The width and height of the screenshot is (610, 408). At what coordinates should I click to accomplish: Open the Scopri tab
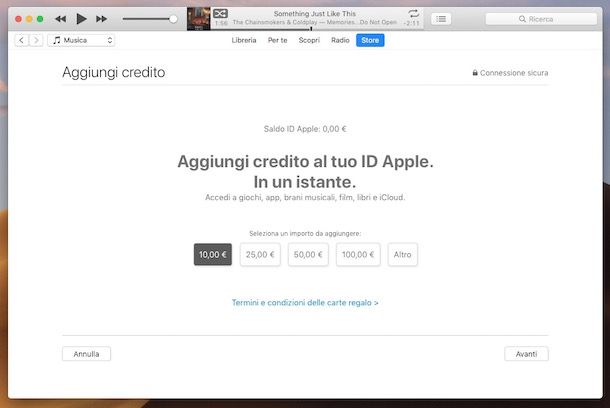point(309,40)
